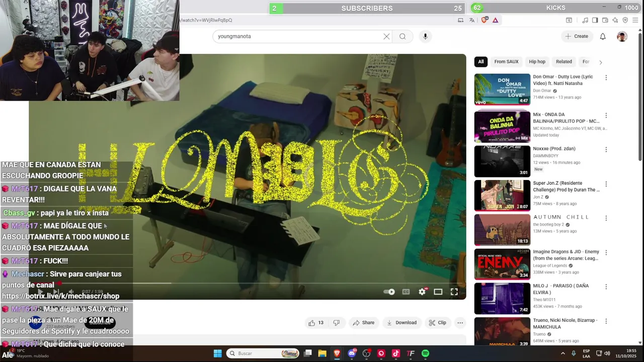Open File Explorer from the taskbar
The height and width of the screenshot is (362, 644).
tap(322, 353)
